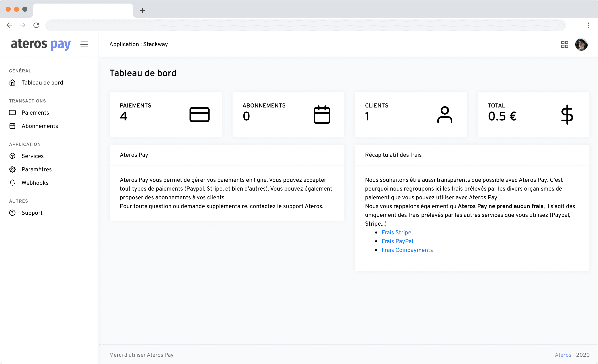Click the browser address bar
The height and width of the screenshot is (364, 598).
pos(305,25)
